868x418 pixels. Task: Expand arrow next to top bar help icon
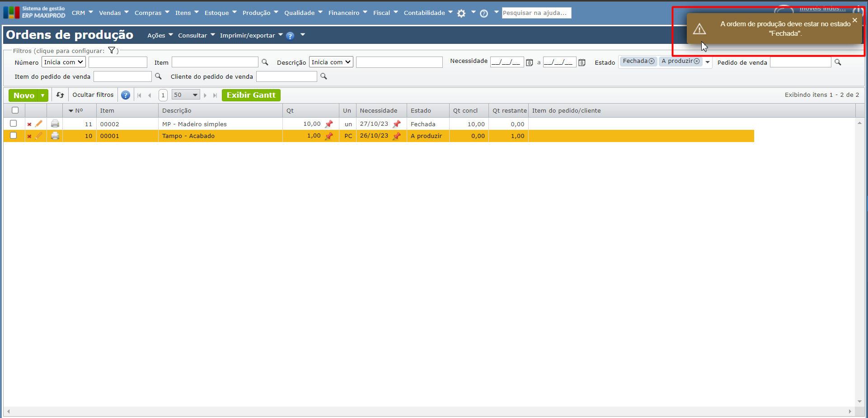(x=496, y=12)
